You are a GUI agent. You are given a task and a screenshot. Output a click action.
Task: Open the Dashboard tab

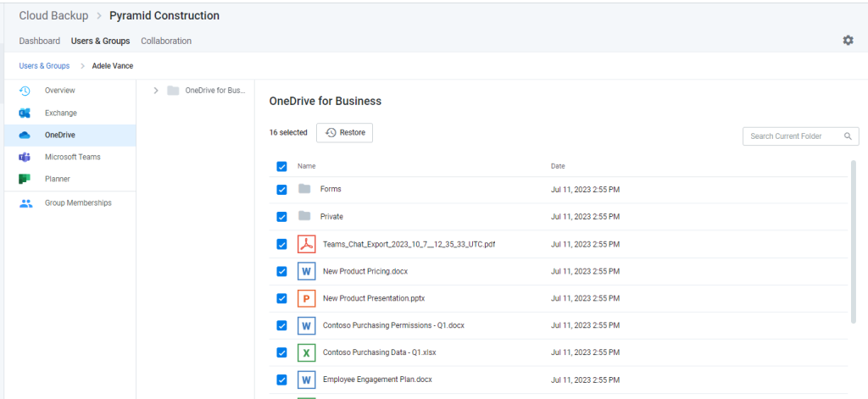coord(39,41)
